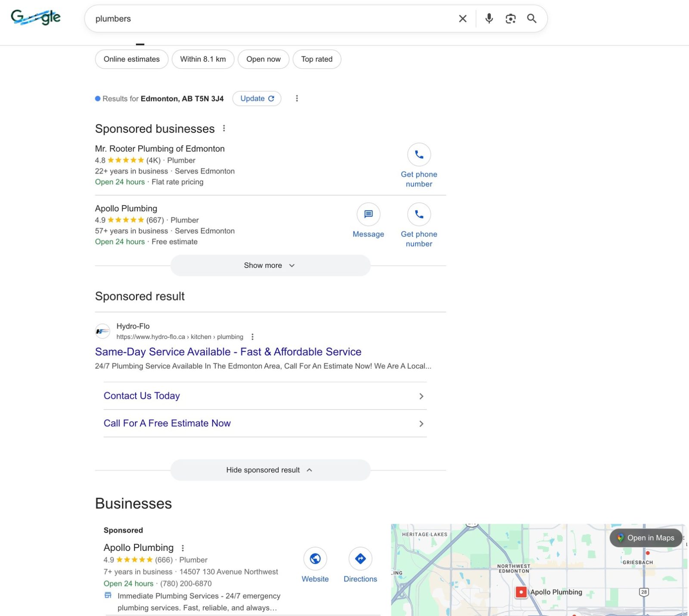Click Apollo Plumbing Get phone number icon
This screenshot has height=616, width=689.
(419, 214)
